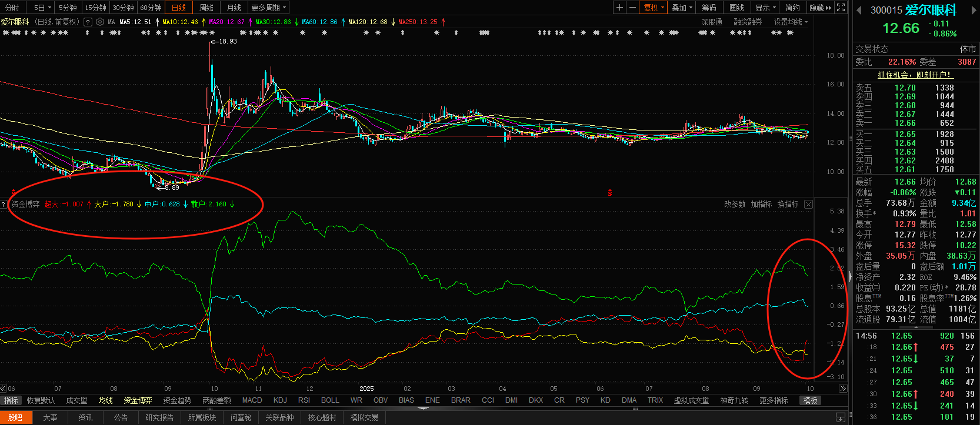The image size is (980, 425).
Task: Toggle the MACD indicator
Action: [x=252, y=400]
